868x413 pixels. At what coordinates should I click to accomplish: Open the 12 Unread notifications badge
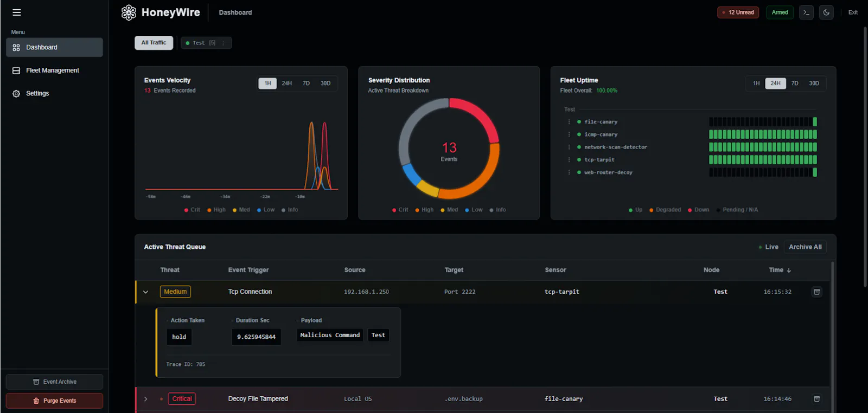(738, 12)
